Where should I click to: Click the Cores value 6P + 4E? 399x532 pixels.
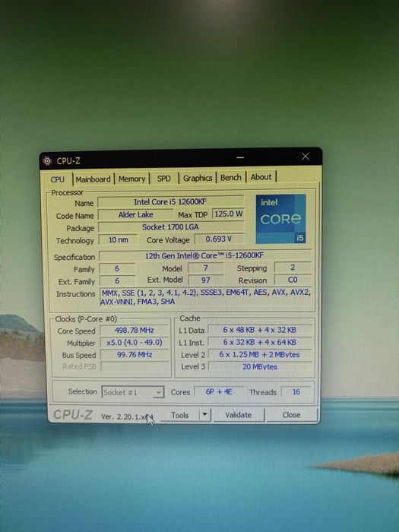click(219, 391)
